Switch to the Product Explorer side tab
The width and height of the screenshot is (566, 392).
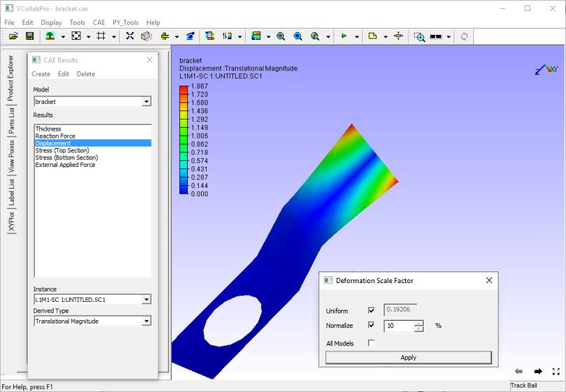[11, 78]
